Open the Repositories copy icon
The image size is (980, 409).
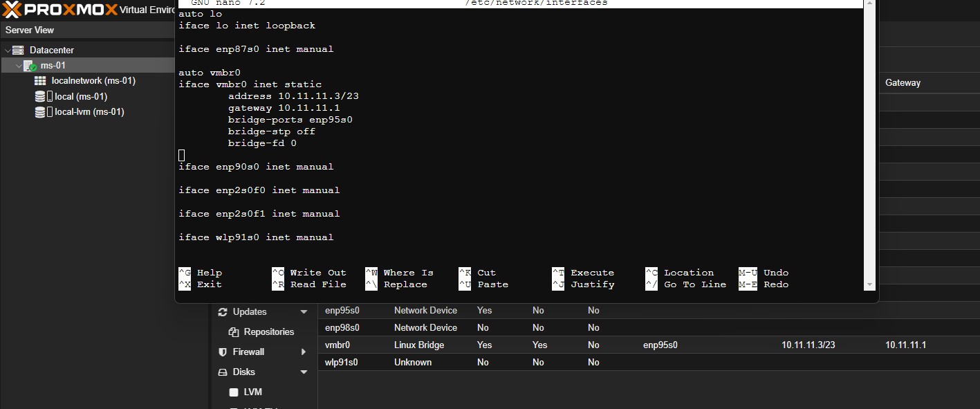point(234,332)
